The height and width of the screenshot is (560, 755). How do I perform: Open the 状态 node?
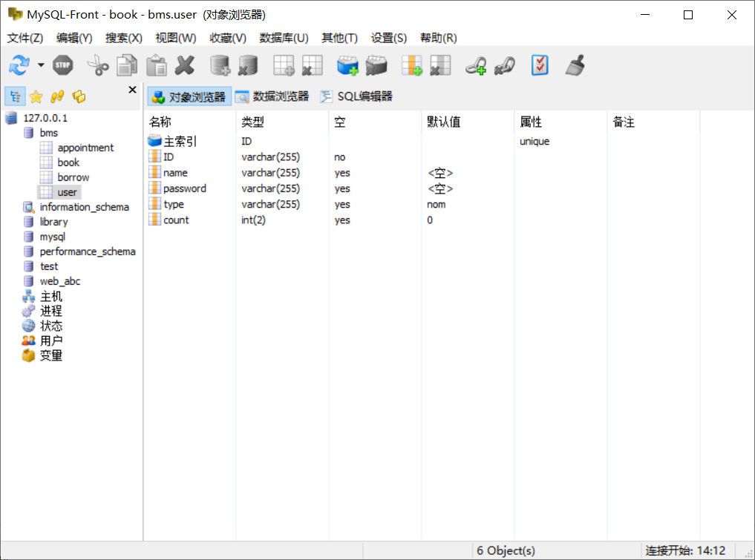(51, 326)
